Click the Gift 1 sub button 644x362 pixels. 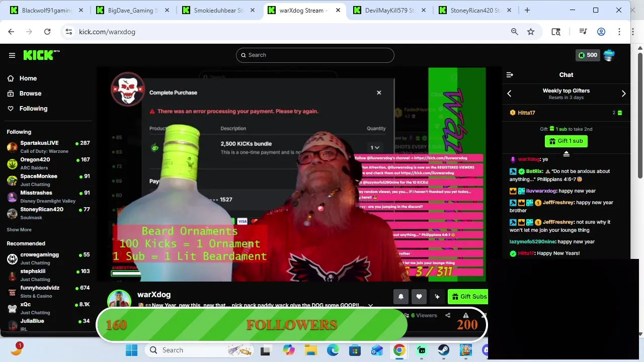click(x=566, y=141)
